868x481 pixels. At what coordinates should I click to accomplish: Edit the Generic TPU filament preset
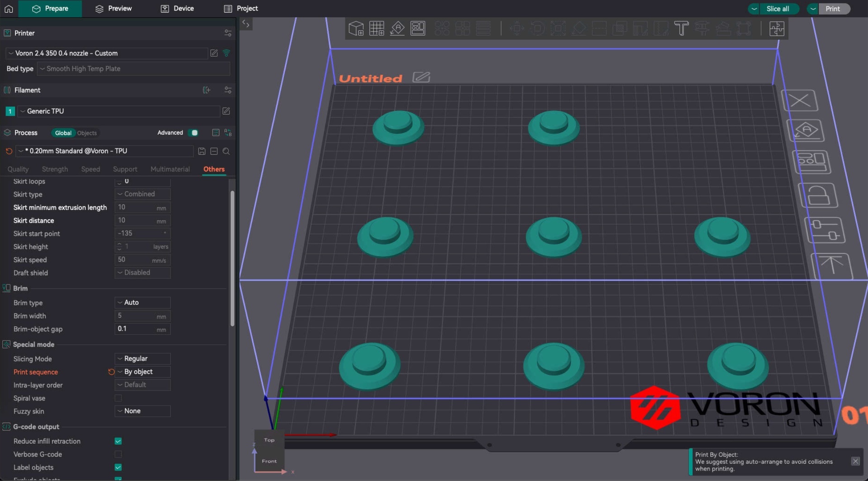pos(226,111)
